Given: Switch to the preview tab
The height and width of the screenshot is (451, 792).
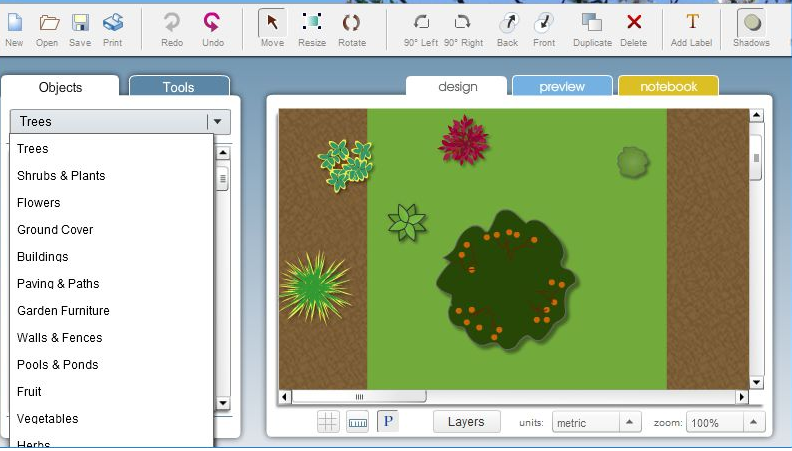Looking at the screenshot, I should (x=562, y=87).
